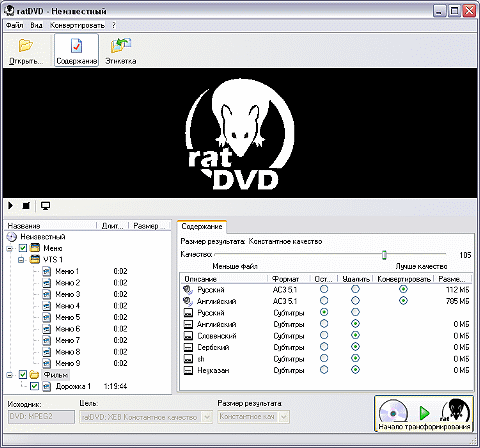Open the Вид menu
The width and height of the screenshot is (480, 448).
[x=36, y=25]
